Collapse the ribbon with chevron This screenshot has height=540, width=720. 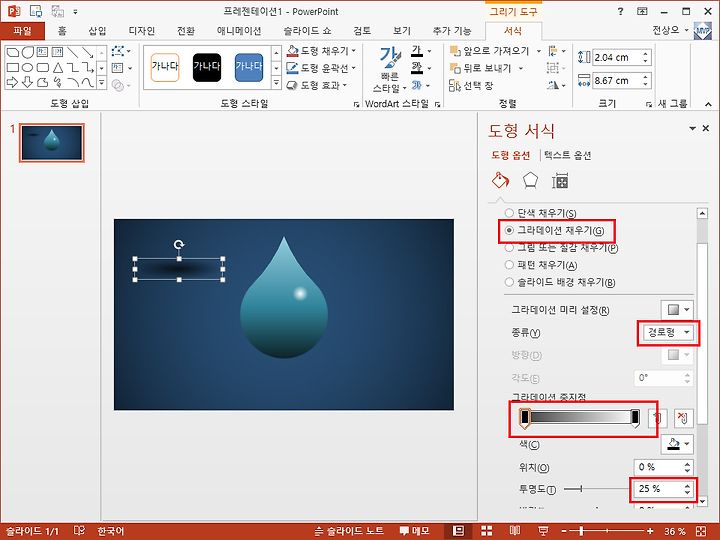(x=708, y=105)
